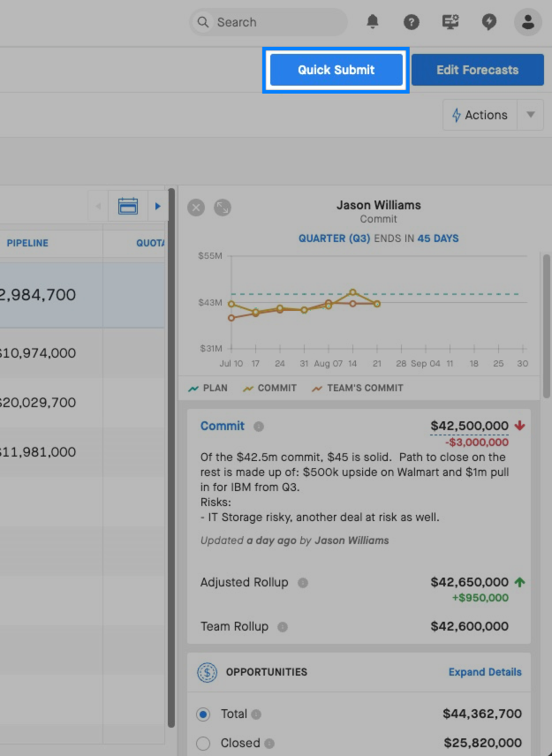Click info icon beside Team Rollup
The width and height of the screenshot is (552, 756).
coord(283,627)
